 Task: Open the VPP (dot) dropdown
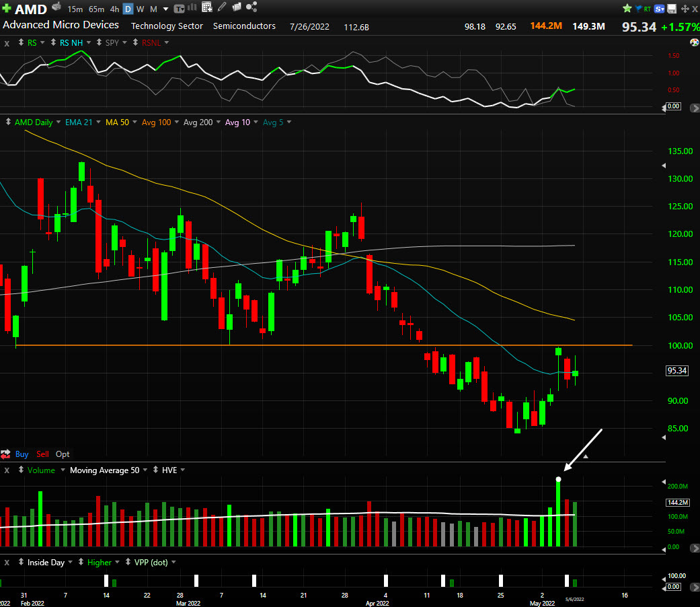pos(173,563)
